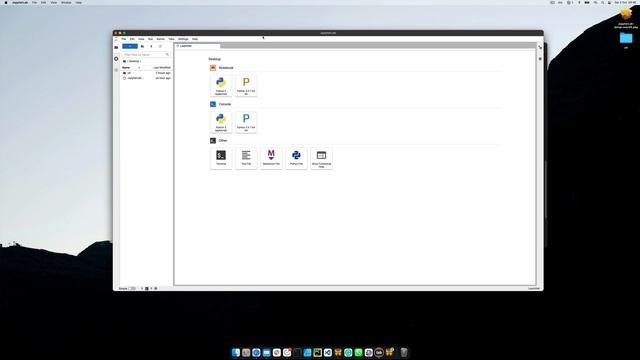The height and width of the screenshot is (360, 640).
Task: Open Finder from the Dock
Action: pos(236,353)
